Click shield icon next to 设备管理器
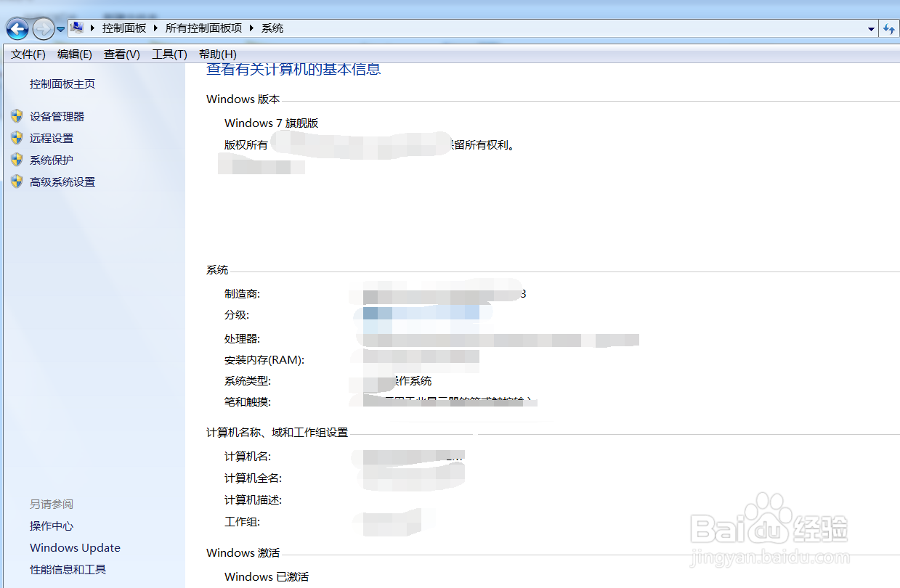Screen dimensions: 900x588 [x=17, y=116]
